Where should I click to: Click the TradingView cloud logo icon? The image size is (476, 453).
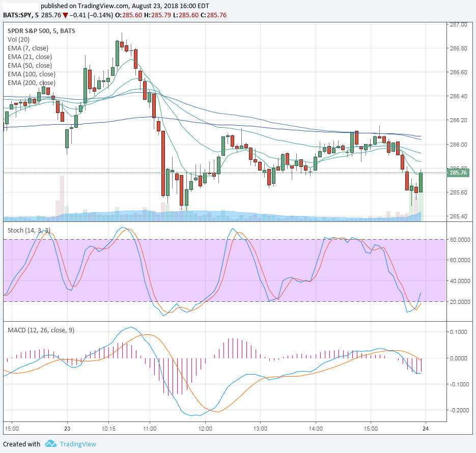pos(50,444)
